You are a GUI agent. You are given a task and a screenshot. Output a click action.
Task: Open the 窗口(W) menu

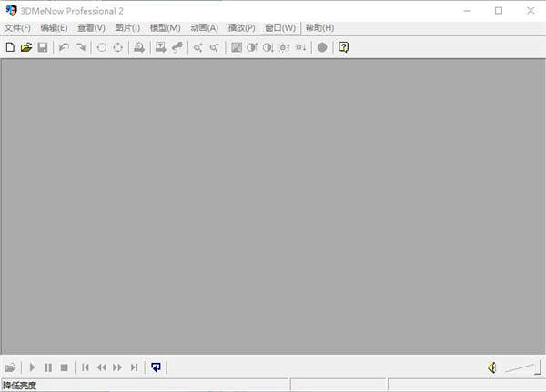pyautogui.click(x=280, y=28)
